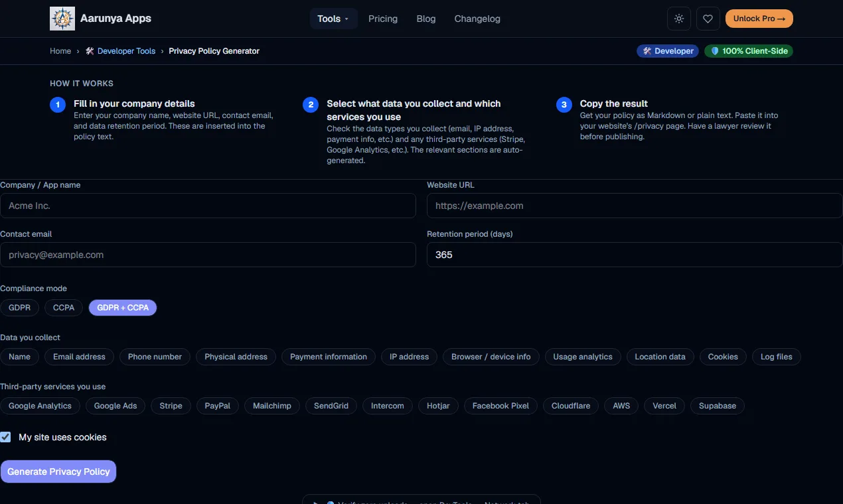Click the Privacy Policy Generator breadcrumb text
Viewport: 843px width, 504px height.
point(214,51)
